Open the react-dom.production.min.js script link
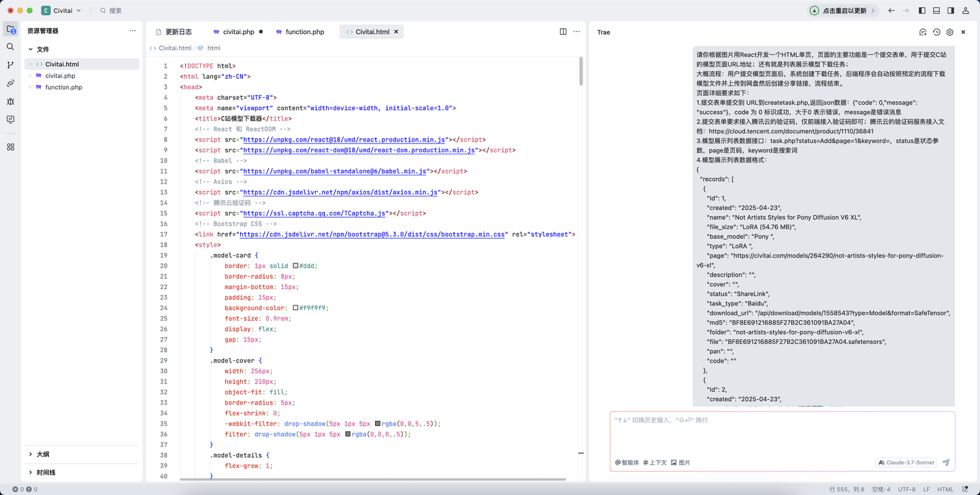This screenshot has height=495, width=980. coord(359,150)
